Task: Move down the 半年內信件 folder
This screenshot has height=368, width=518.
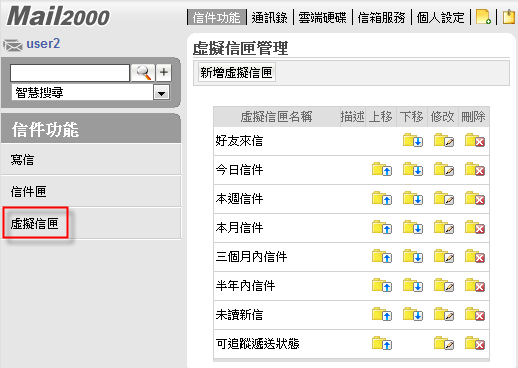Action: (x=413, y=286)
